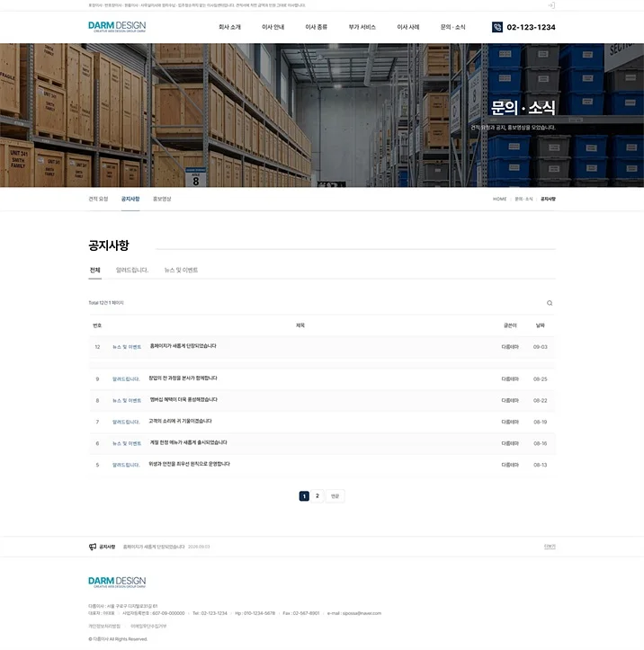Screen dimensions: 644x650
Task: Click 공지사항 in the breadcrumb
Action: (548, 199)
